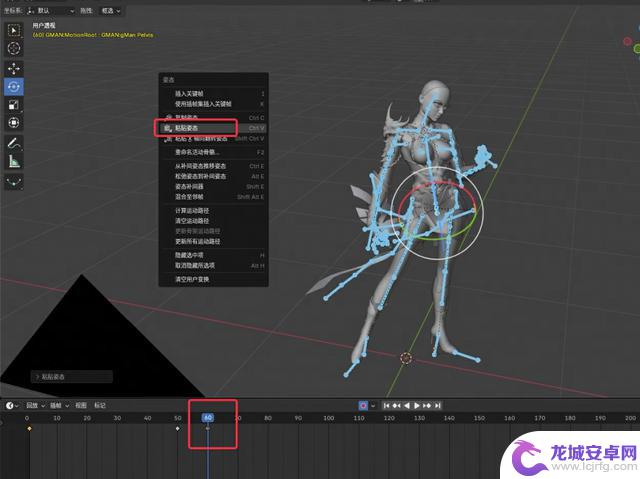Jump to the next keyframe
The image size is (640, 479).
pos(427,406)
